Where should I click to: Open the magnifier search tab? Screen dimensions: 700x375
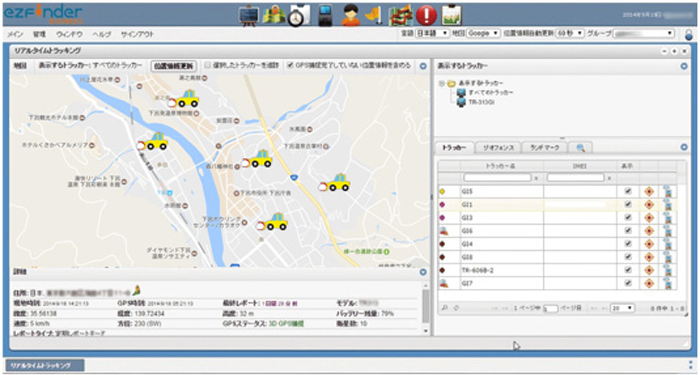581,147
